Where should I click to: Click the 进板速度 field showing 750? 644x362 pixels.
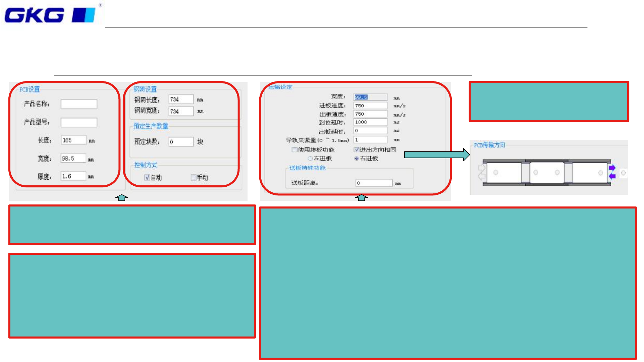point(370,106)
